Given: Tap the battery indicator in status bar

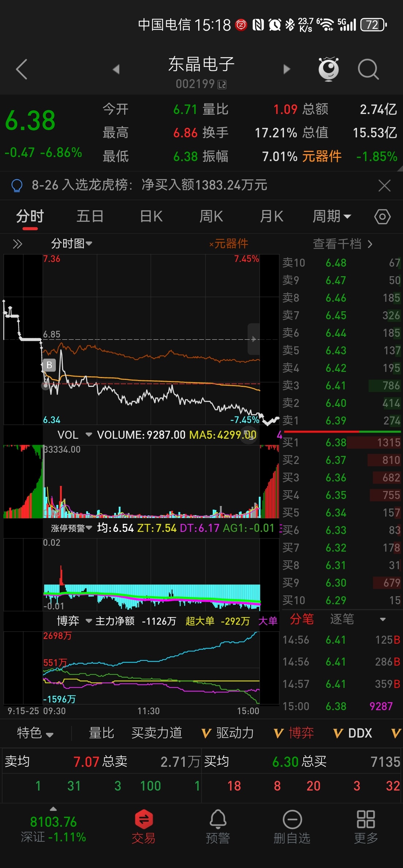Looking at the screenshot, I should pos(373,25).
